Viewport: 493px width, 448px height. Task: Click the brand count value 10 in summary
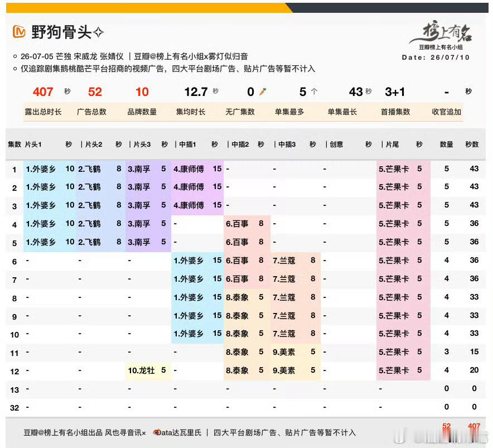pos(142,92)
